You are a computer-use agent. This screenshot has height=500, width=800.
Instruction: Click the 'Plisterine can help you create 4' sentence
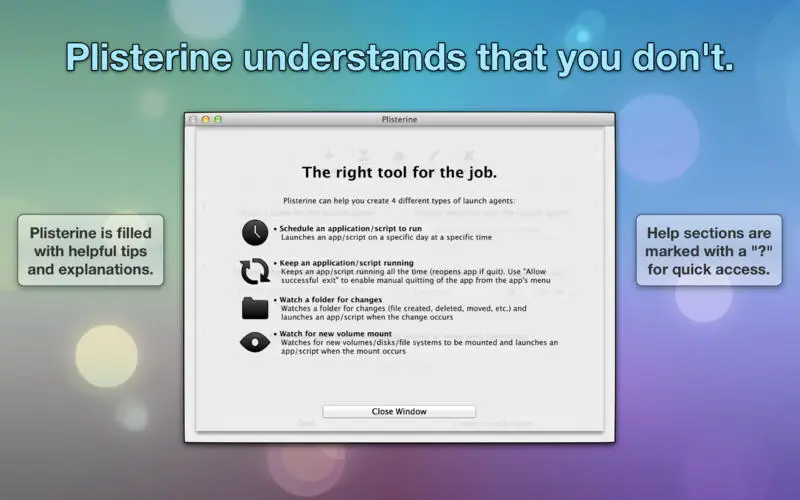tap(399, 201)
